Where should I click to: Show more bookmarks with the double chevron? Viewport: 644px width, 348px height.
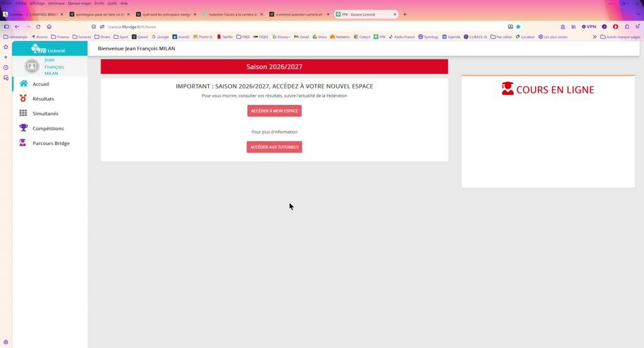point(594,37)
